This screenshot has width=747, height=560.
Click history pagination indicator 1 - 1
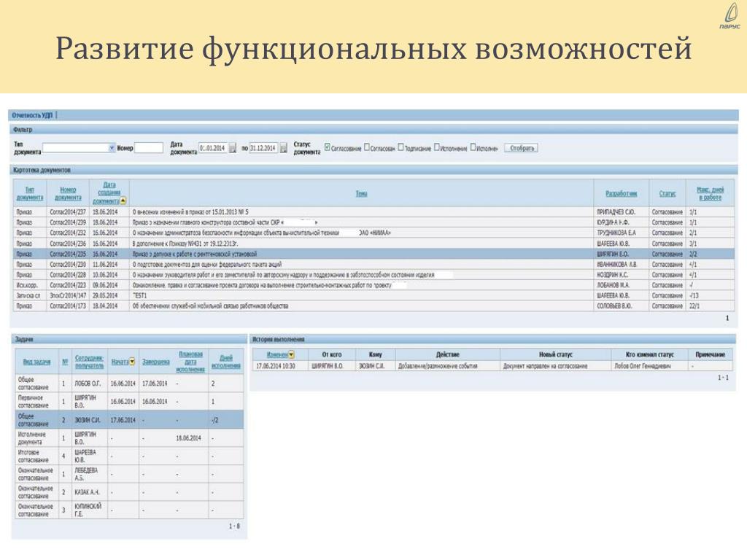click(723, 378)
